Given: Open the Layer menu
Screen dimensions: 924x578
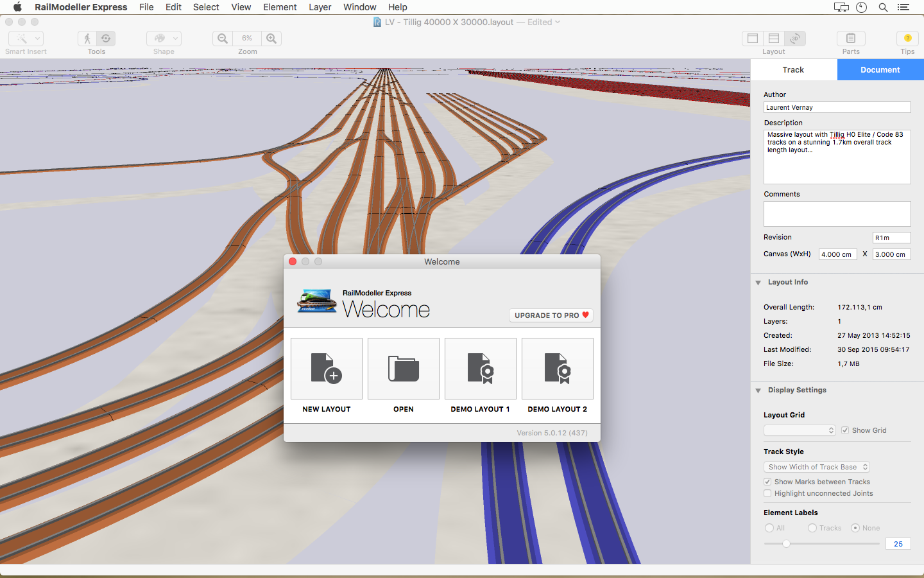Looking at the screenshot, I should 320,7.
